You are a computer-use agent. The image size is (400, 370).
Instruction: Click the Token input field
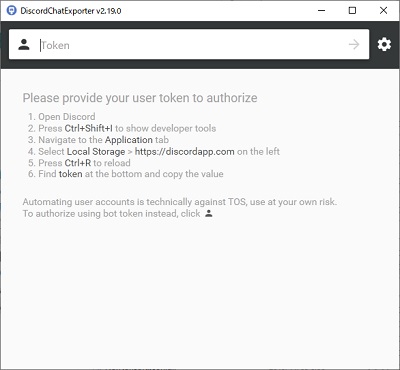pos(190,45)
